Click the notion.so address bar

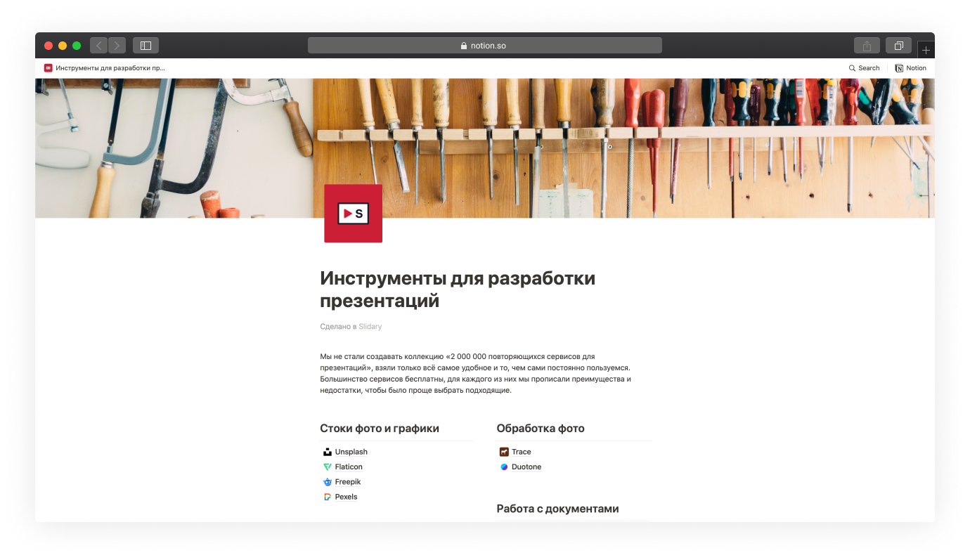pos(484,46)
